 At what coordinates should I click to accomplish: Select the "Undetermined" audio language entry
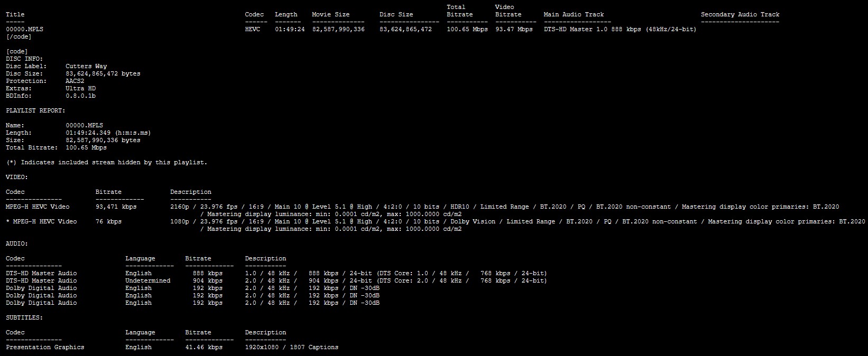(x=147, y=281)
